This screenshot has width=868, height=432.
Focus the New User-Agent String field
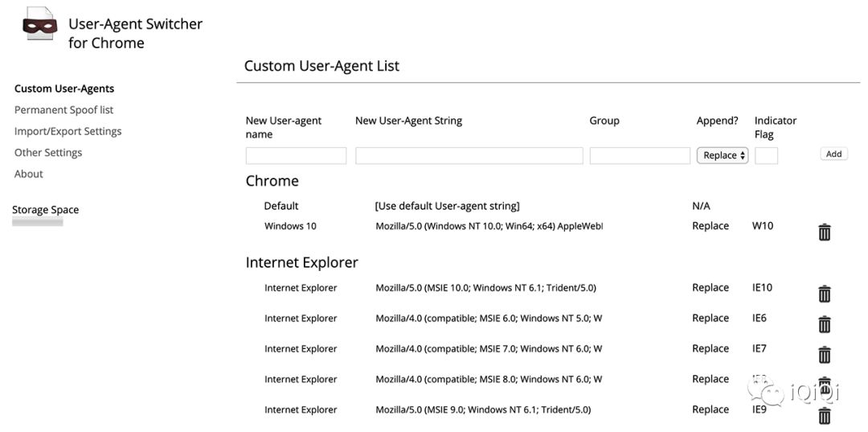point(469,155)
